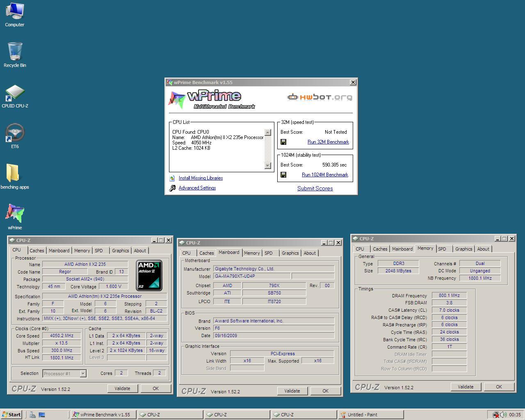525x420 pixels.
Task: Switch to Mainboard tab in CPU window
Action: tap(59, 251)
